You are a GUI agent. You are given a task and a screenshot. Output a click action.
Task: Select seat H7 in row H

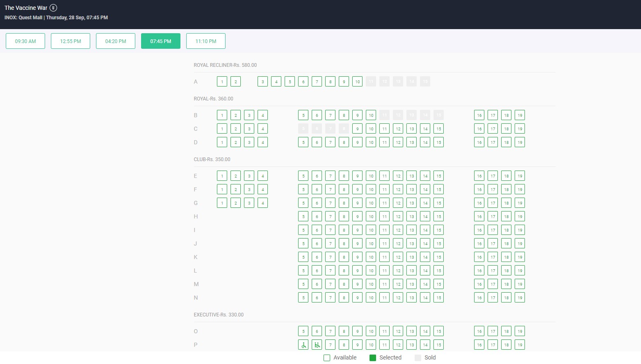click(330, 216)
